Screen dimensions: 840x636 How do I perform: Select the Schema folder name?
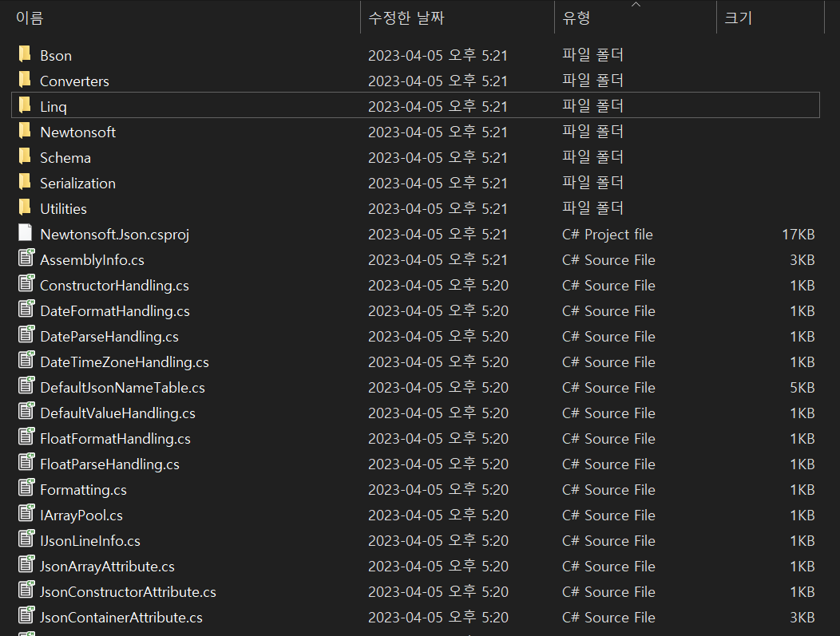pyautogui.click(x=65, y=158)
